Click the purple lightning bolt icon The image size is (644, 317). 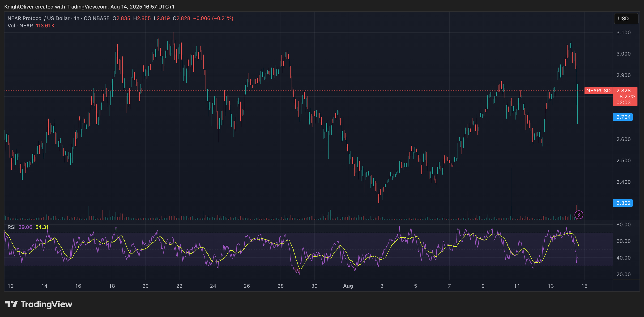tap(579, 215)
